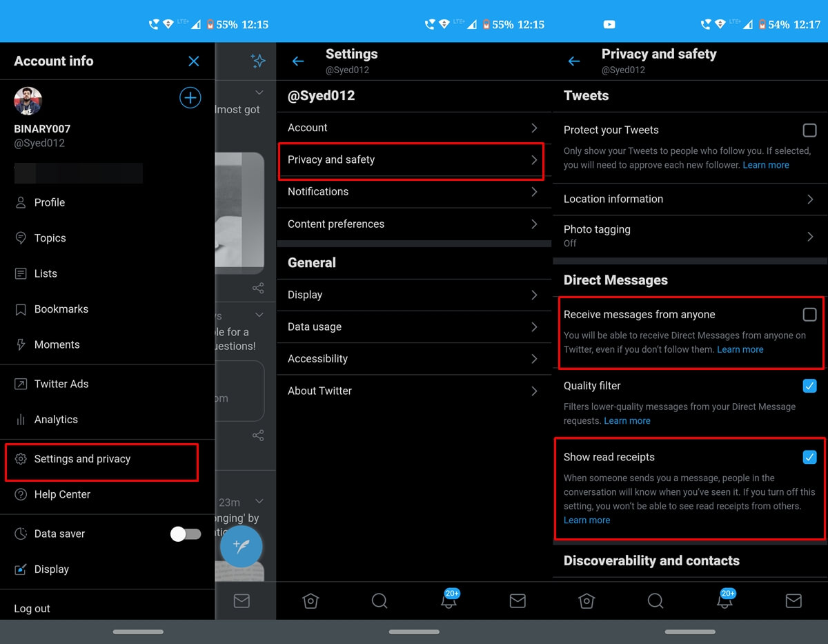Expand the chevron on the 'lmost got' tweet
This screenshot has width=828, height=644.
[259, 92]
